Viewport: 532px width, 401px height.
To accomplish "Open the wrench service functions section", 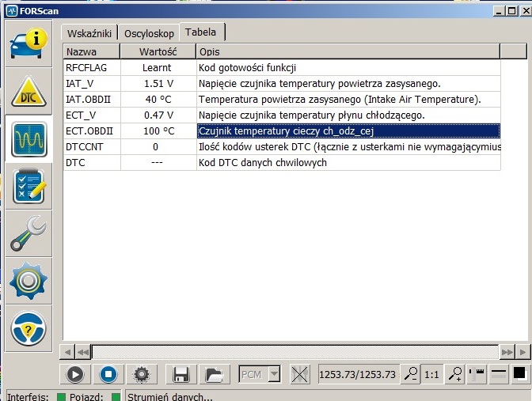I will pos(28,233).
